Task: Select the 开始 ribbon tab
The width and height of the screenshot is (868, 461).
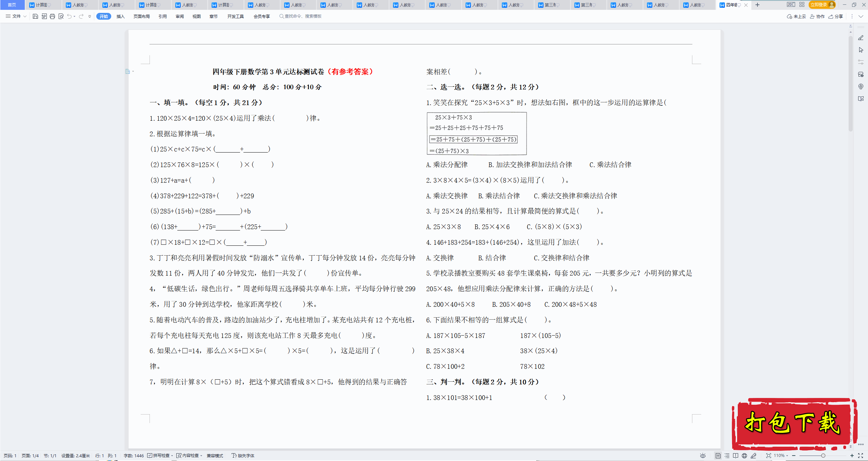Action: pyautogui.click(x=104, y=16)
